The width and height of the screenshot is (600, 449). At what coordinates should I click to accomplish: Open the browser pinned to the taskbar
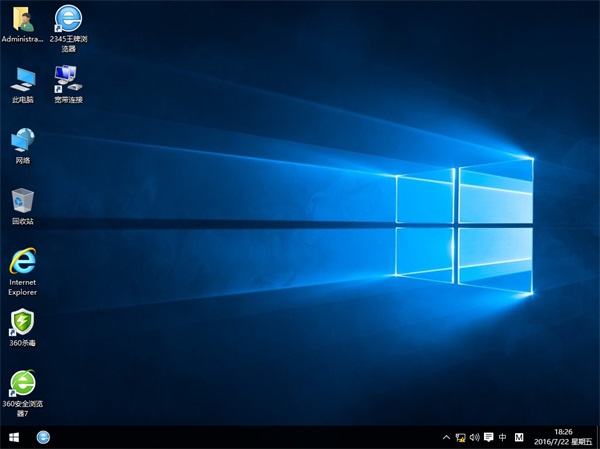[43, 438]
